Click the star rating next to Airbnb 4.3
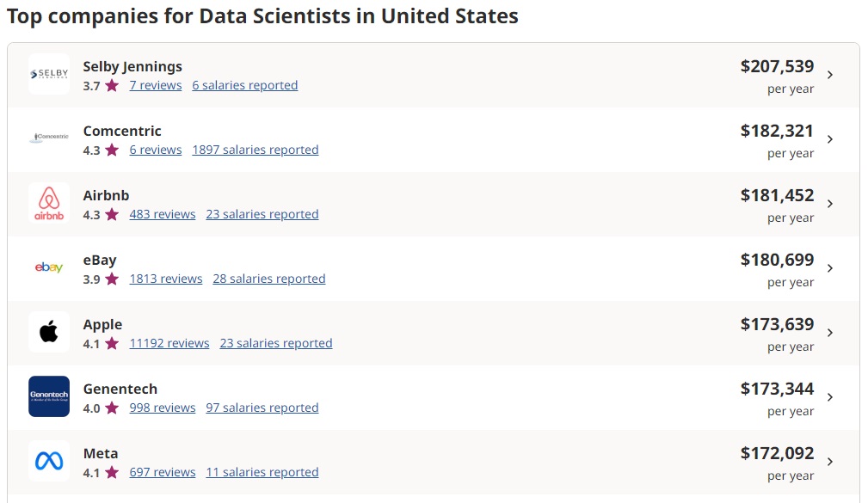This screenshot has width=868, height=503. (112, 214)
